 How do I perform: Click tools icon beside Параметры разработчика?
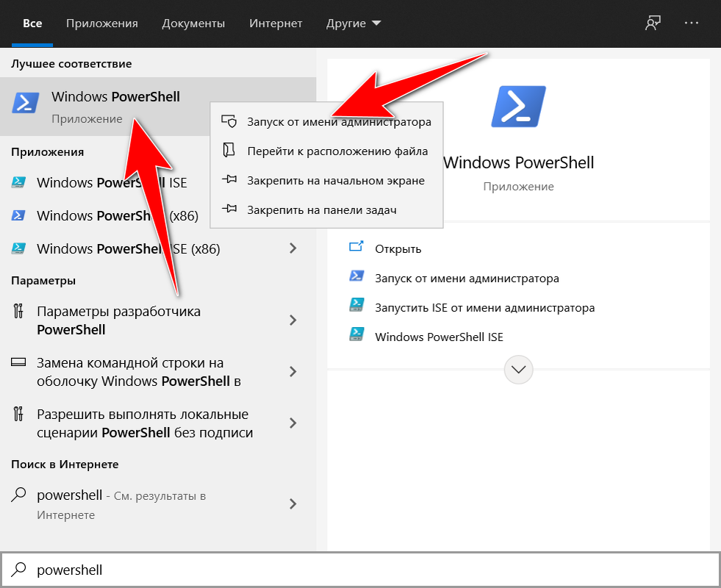[18, 311]
